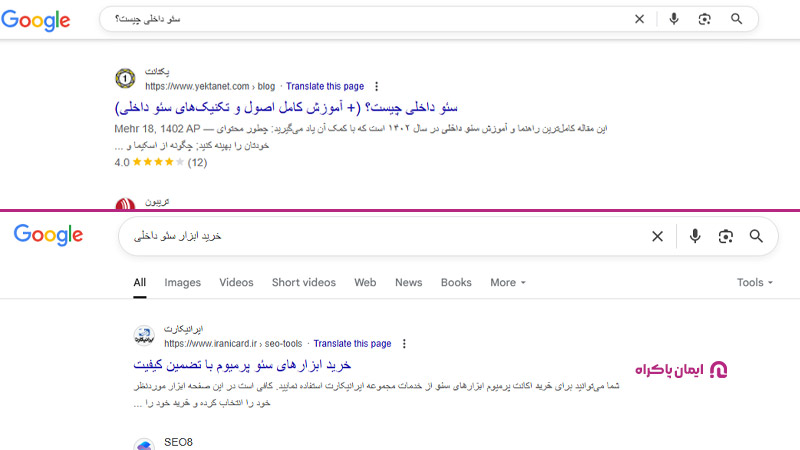The image size is (800, 450).
Task: Click the Google logo in the top search page
Action: (x=36, y=20)
